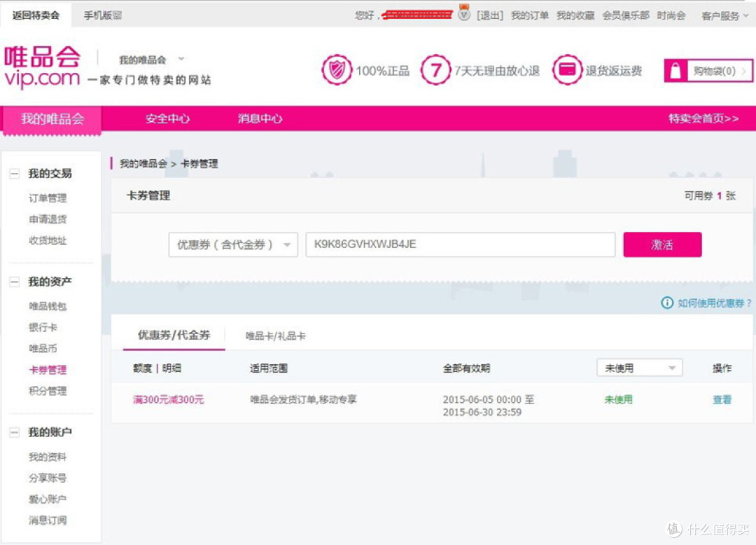Click the member medal icon beside username
This screenshot has width=756, height=545.
tap(464, 13)
